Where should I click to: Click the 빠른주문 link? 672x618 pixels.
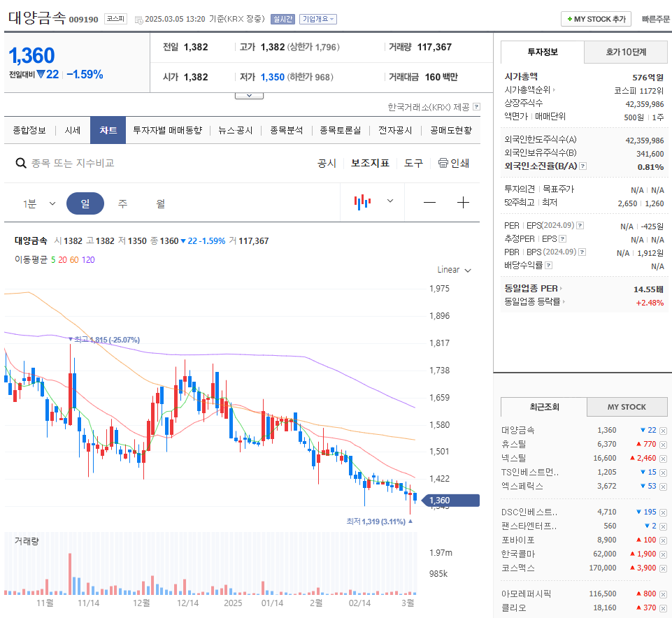(x=655, y=20)
